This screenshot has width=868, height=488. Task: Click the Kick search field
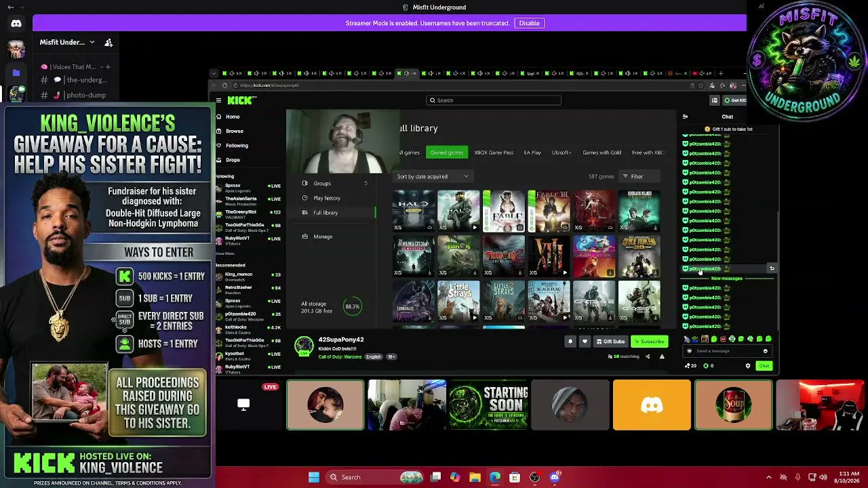click(494, 100)
